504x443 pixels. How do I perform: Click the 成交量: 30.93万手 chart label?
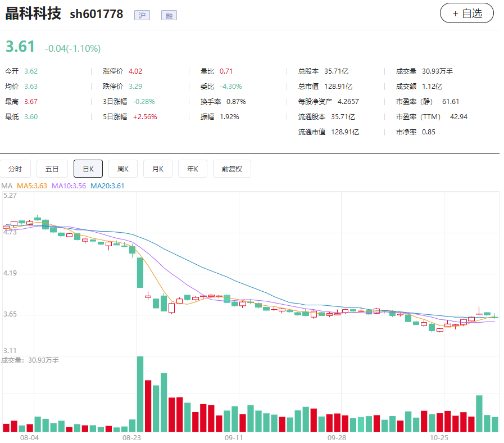(x=30, y=360)
